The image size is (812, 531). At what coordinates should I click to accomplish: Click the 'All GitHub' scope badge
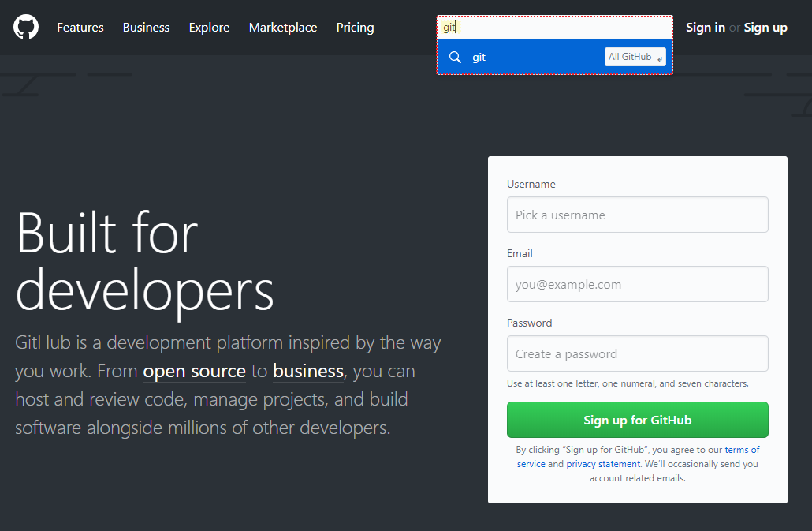[x=635, y=57]
